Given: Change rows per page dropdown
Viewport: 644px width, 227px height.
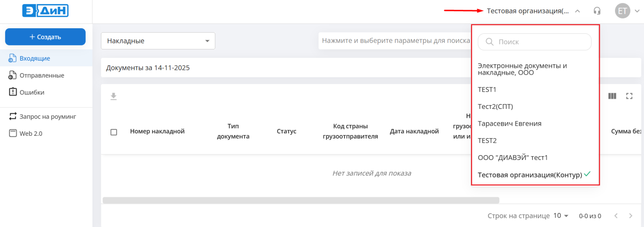Looking at the screenshot, I should tap(560, 216).
